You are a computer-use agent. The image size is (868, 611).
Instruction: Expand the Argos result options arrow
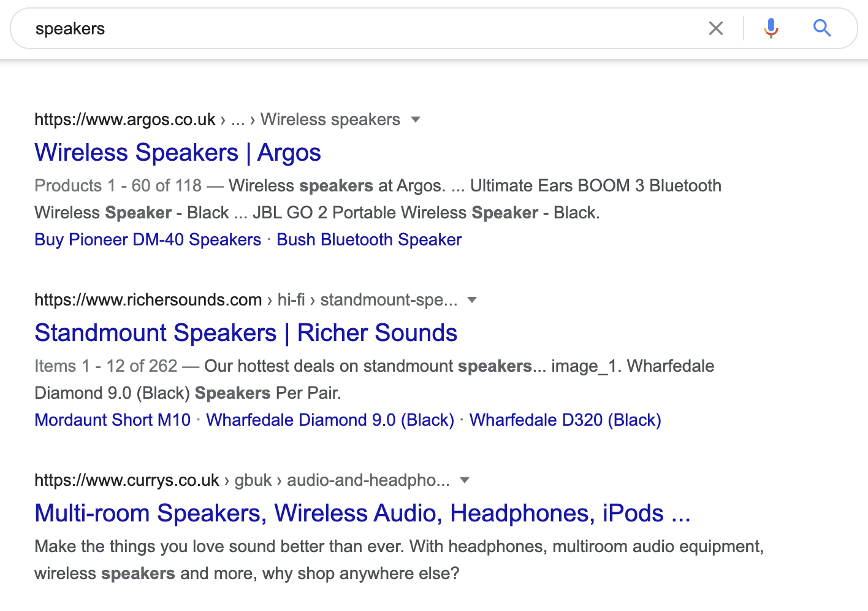pyautogui.click(x=416, y=120)
